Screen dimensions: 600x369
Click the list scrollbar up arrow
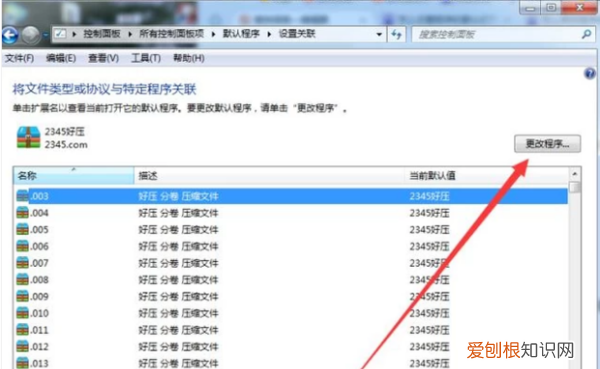tap(575, 174)
